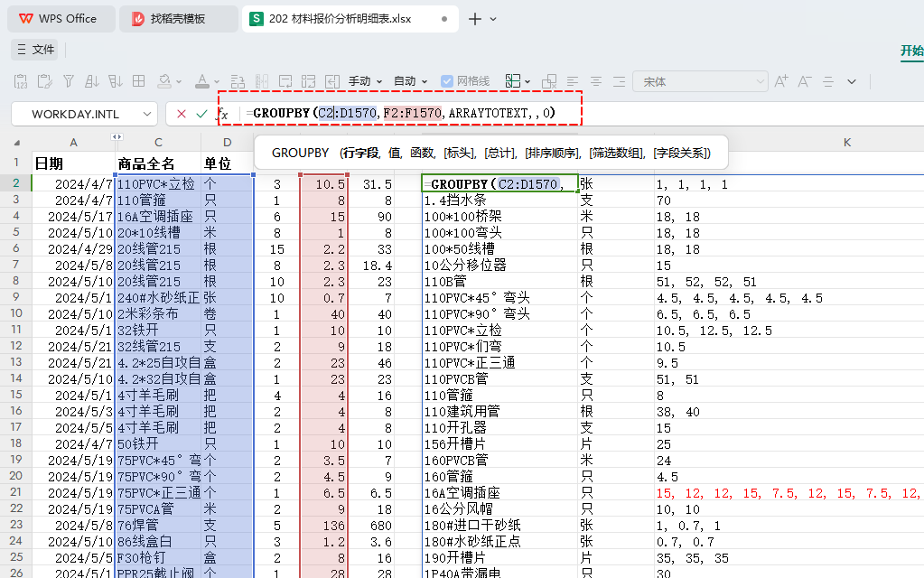Select column C header
924x578 pixels.
point(158,143)
